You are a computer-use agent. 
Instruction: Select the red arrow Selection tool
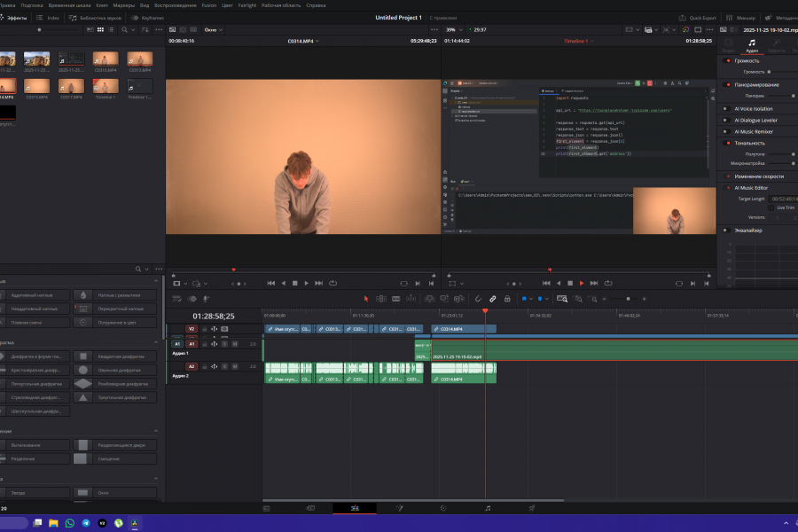click(x=365, y=299)
